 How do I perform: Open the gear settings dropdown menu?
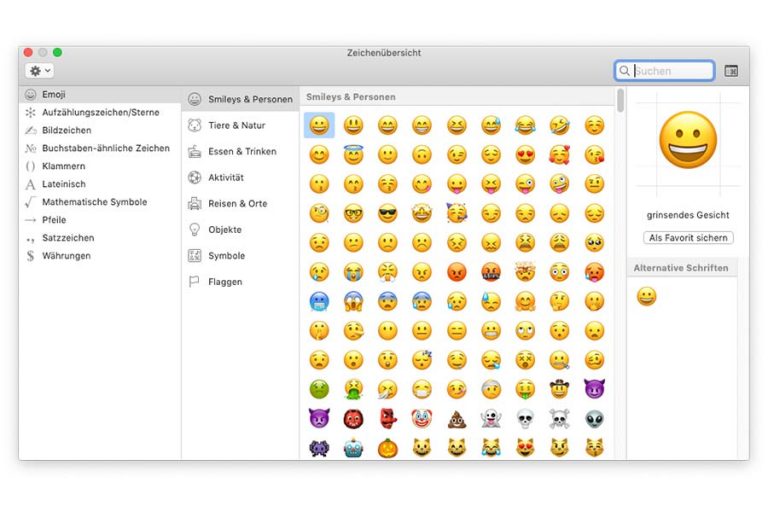point(40,71)
